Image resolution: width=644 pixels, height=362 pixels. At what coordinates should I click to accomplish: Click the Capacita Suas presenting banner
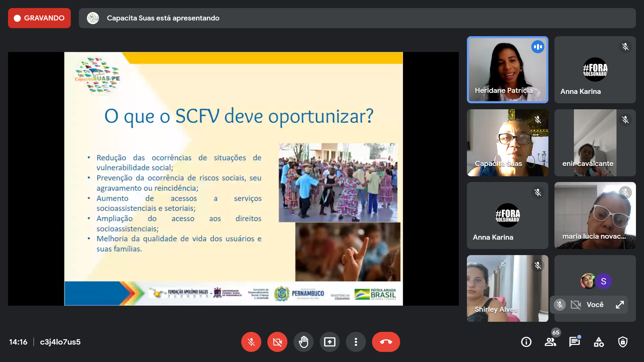point(357,18)
